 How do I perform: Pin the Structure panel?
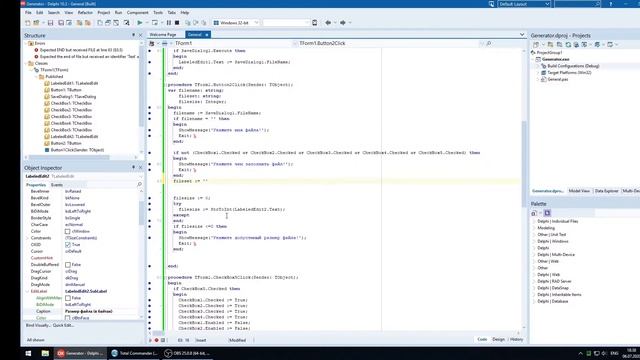pos(133,36)
